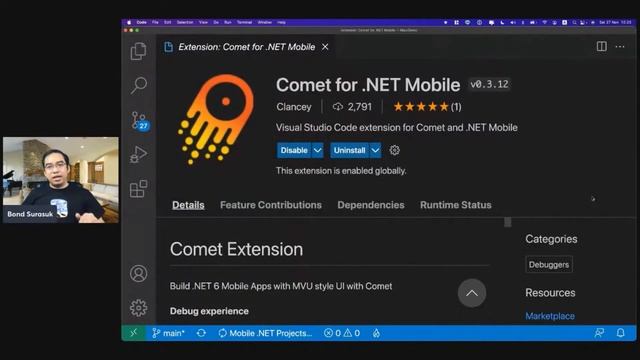Close the Extension: Comet for .NET Mobile tab
The height and width of the screenshot is (360, 640).
pos(325,47)
